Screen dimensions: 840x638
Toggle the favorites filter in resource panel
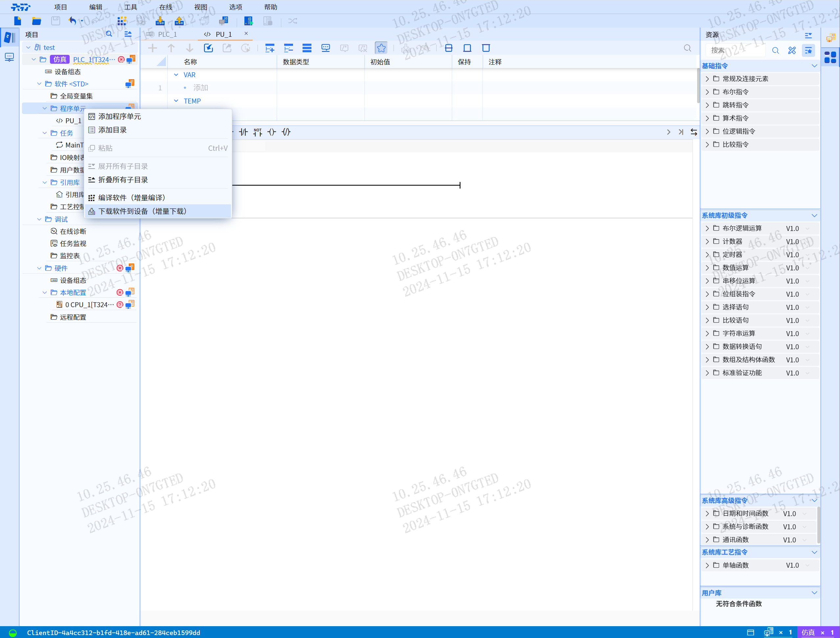point(808,51)
